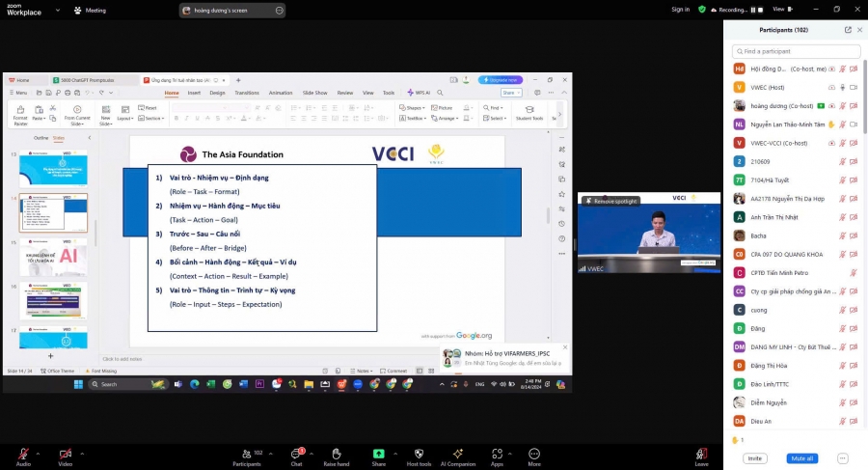Image resolution: width=868 pixels, height=470 pixels.
Task: Unmute microphone with Audio button
Action: tap(22, 454)
